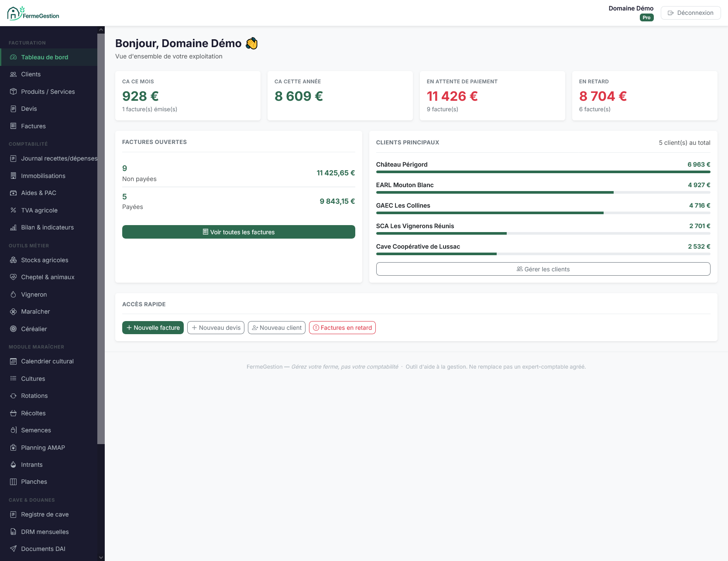
Task: Click the Bilan & indicateurs chart icon
Action: point(13,227)
